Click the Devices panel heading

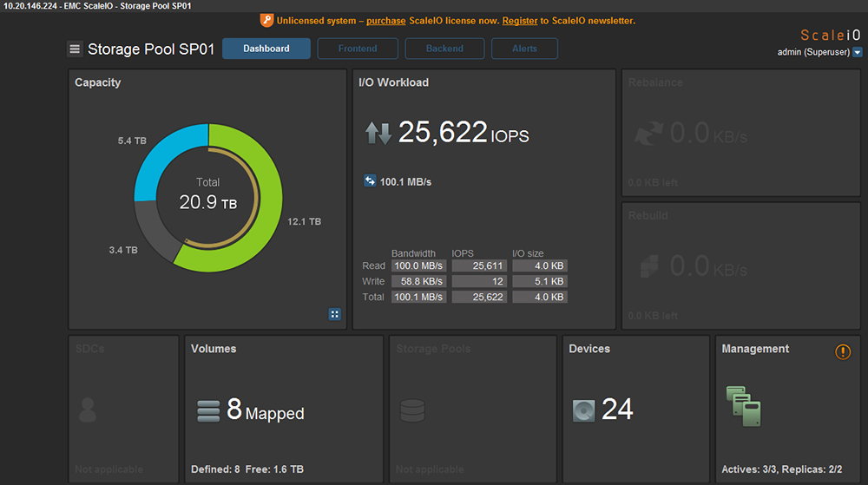click(x=589, y=349)
